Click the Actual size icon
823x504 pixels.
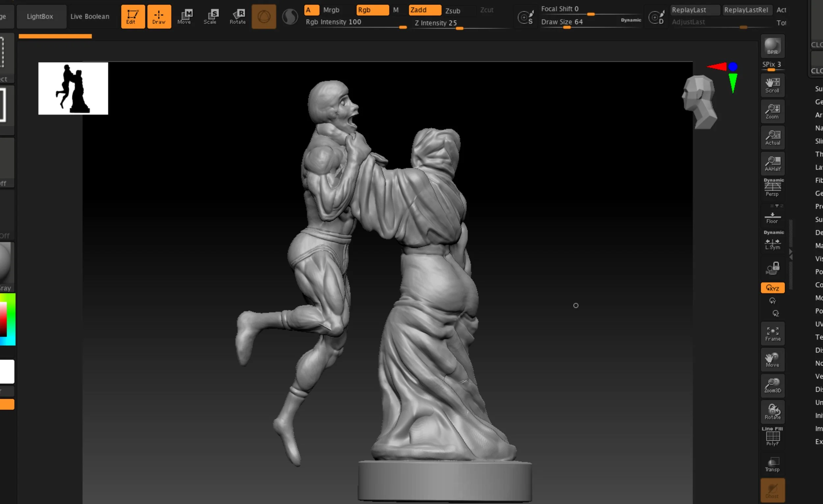click(772, 137)
